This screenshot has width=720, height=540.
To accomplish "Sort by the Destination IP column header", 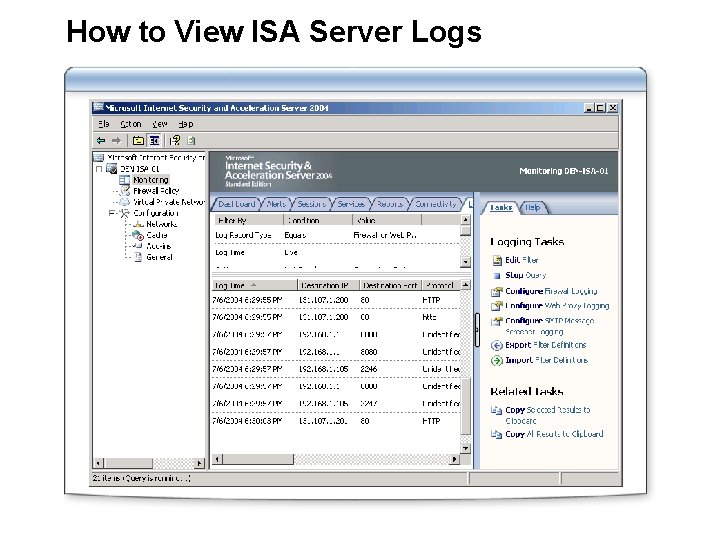I will (328, 285).
